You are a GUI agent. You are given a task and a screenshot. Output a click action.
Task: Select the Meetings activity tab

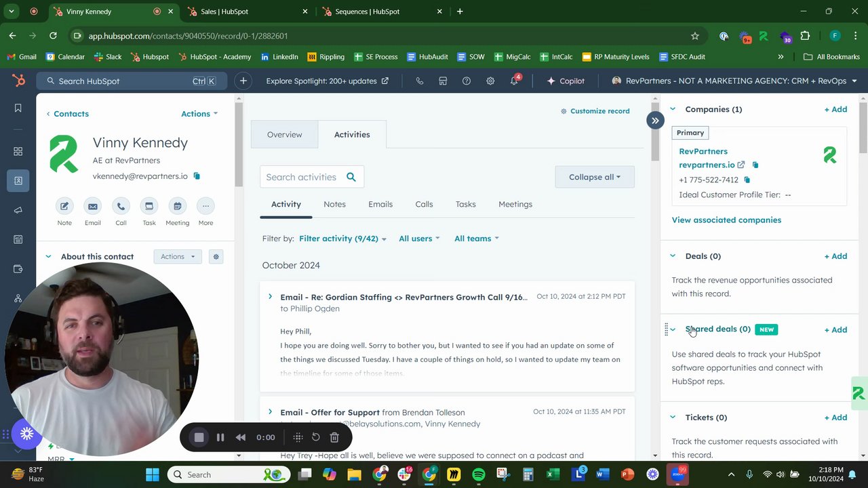515,204
